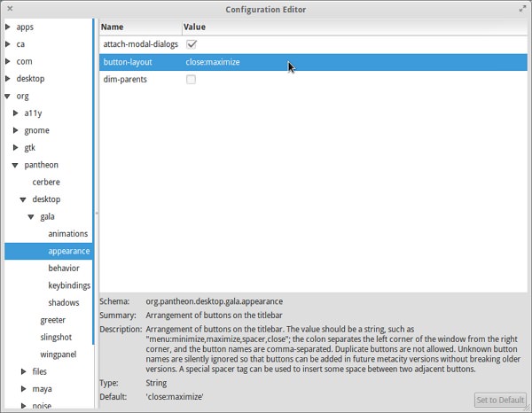Select the greeter schema
532x413 pixels.
(53, 320)
